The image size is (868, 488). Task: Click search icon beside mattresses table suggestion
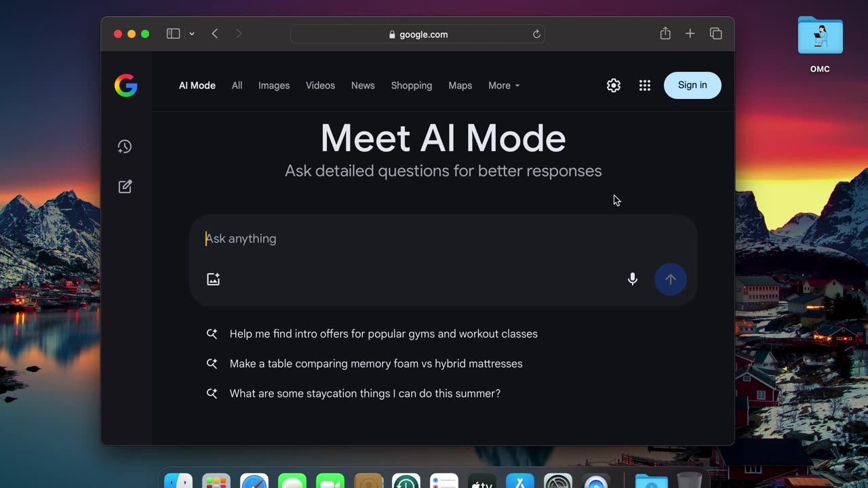click(212, 364)
